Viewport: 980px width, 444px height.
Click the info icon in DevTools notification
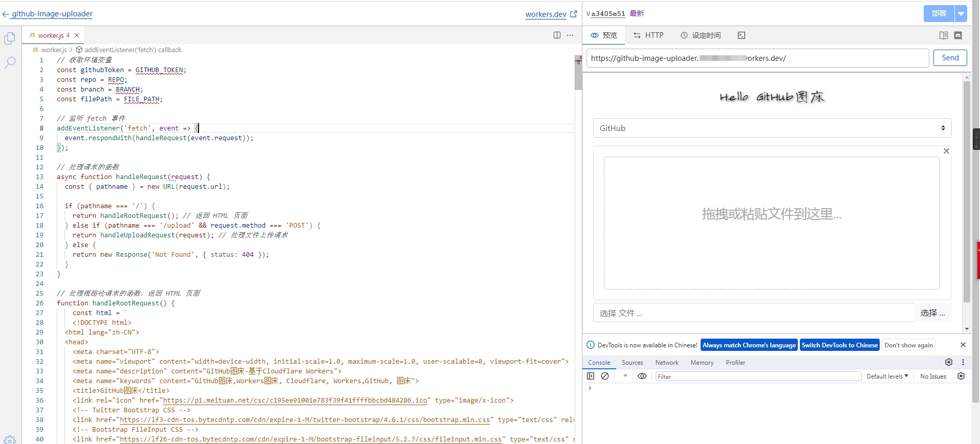590,345
